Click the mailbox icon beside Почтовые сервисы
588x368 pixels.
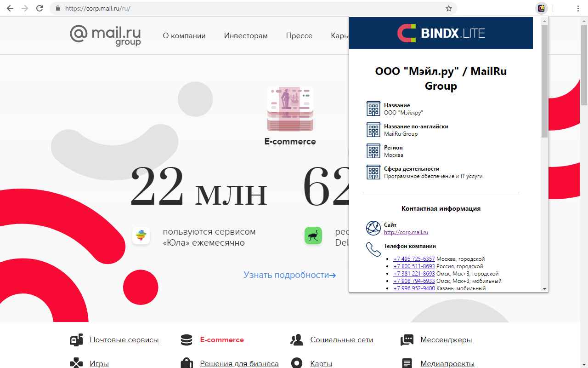click(x=76, y=340)
